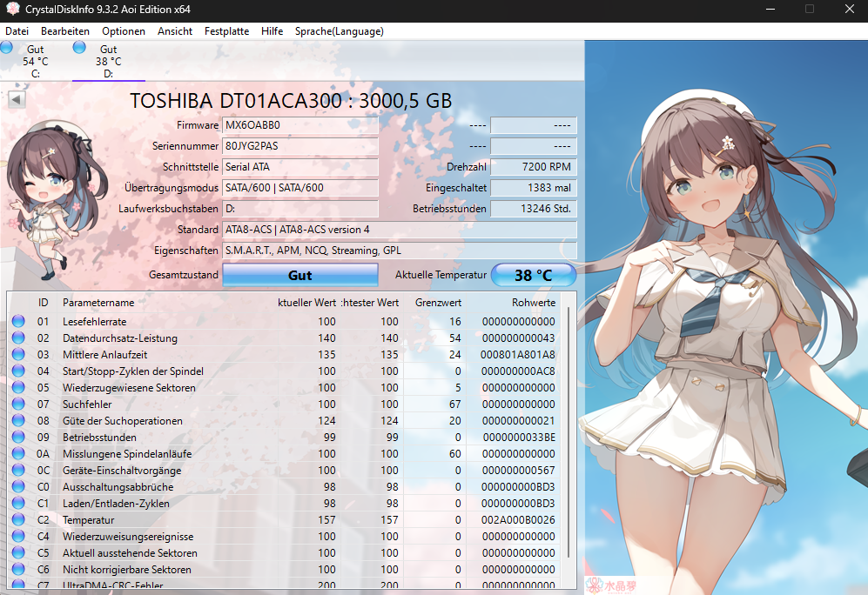Viewport: 868px width, 595px height.
Task: Click the TOSHIBA DT01ACA300 drive title
Action: tap(291, 101)
